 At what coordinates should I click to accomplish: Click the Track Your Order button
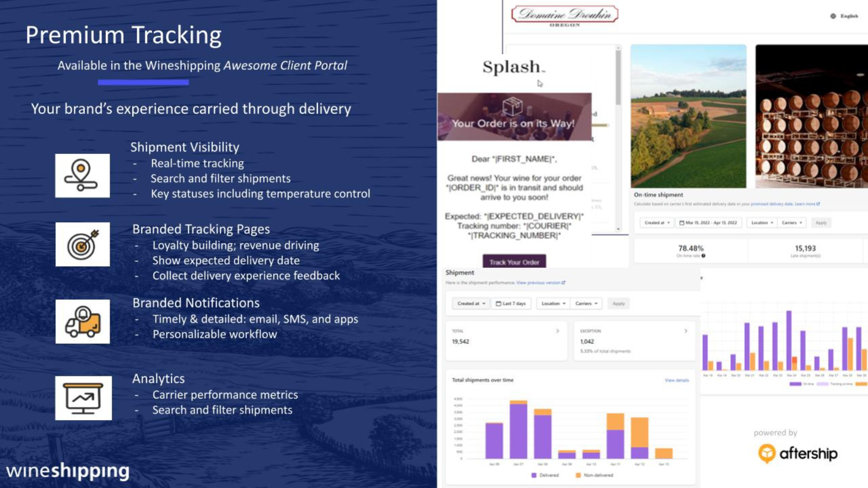pyautogui.click(x=514, y=262)
